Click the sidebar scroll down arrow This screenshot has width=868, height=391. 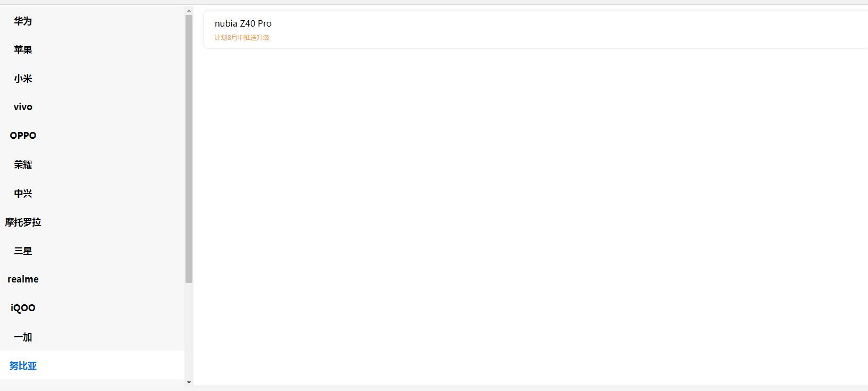click(189, 382)
